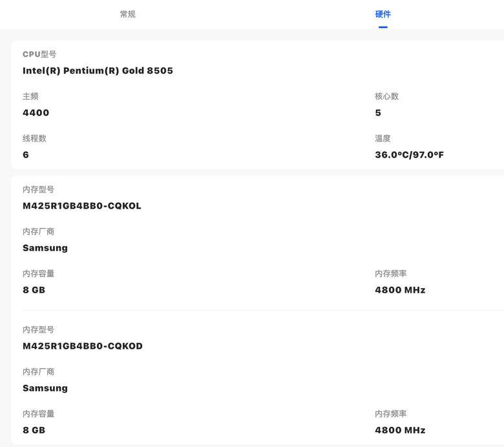Click 内存容量 label in CQKOD memory section
This screenshot has width=504, height=447.
tap(38, 413)
